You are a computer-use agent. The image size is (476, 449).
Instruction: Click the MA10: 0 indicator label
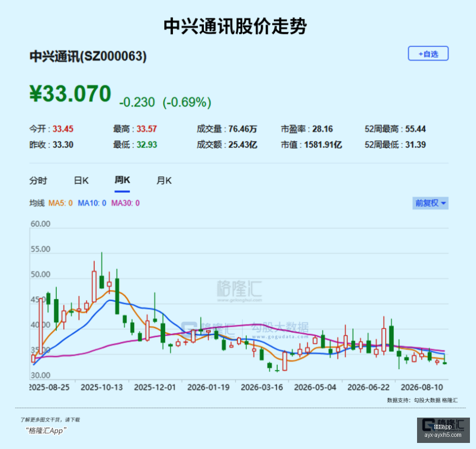(x=92, y=203)
